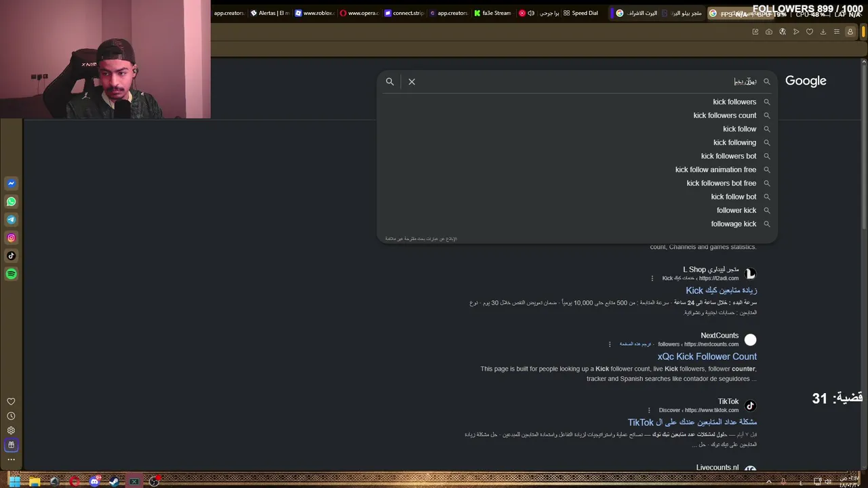
Task: Open browsing history clock in sidebar
Action: tap(11, 416)
